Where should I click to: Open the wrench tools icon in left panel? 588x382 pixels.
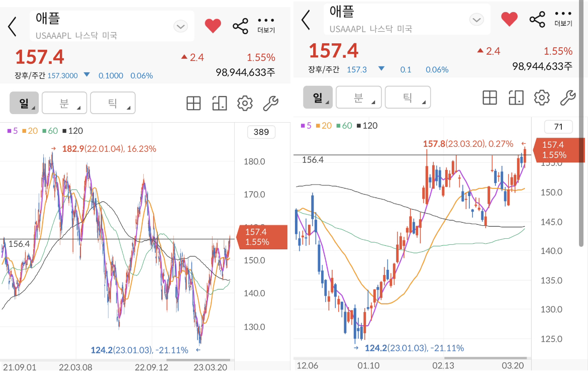point(270,103)
